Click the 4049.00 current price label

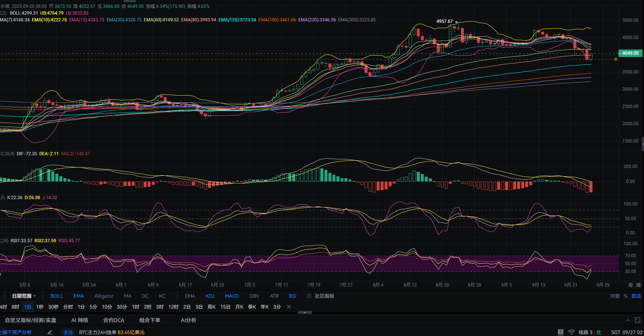coord(630,53)
